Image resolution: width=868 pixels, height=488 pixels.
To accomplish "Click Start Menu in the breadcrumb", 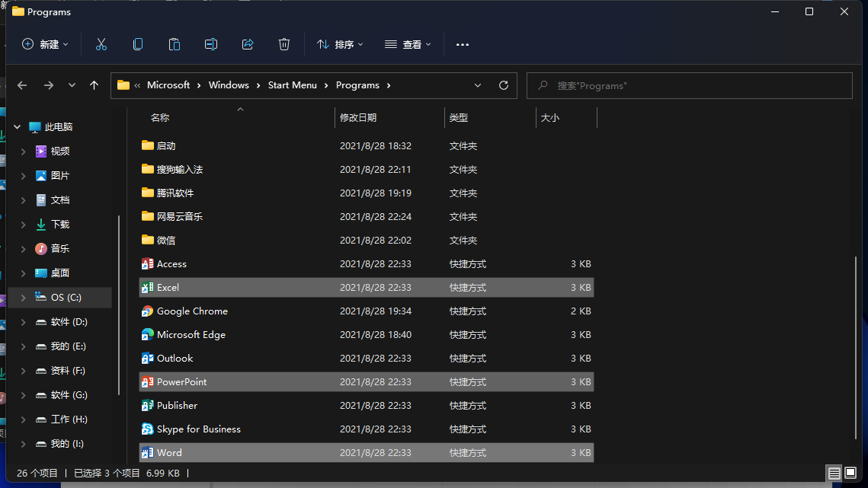I will (x=293, y=85).
